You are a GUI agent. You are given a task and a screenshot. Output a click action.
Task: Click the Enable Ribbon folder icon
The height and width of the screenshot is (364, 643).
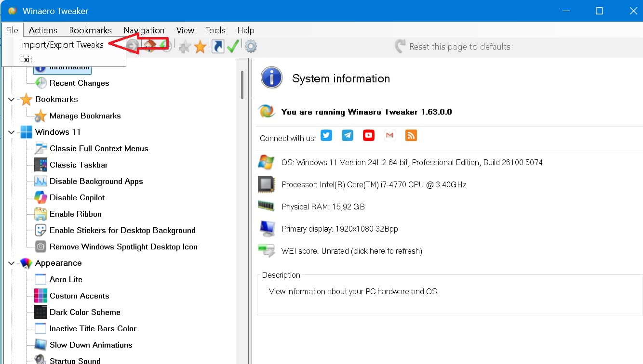point(40,214)
